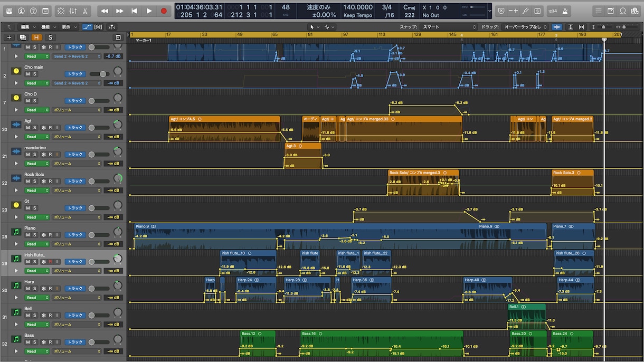Toggle the Metronome click icon

click(x=565, y=11)
